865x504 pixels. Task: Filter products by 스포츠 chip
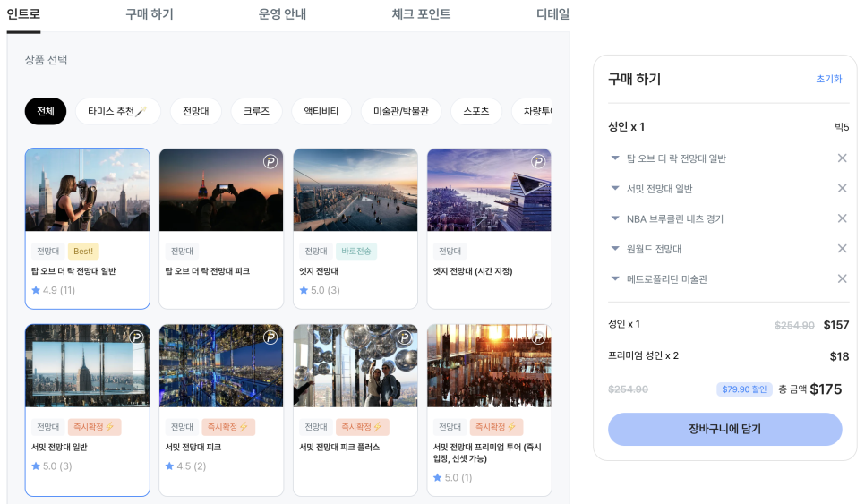click(x=476, y=111)
